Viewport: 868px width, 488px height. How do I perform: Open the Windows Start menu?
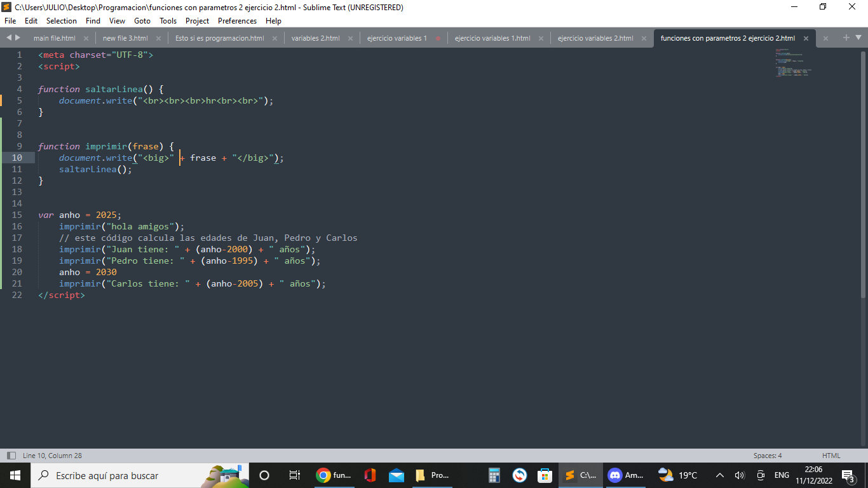[15, 475]
